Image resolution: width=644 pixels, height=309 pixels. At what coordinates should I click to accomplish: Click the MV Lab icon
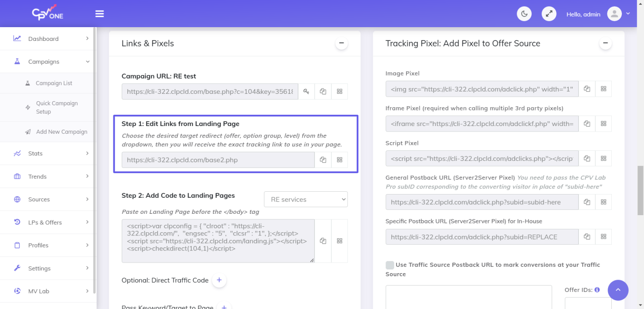17,291
